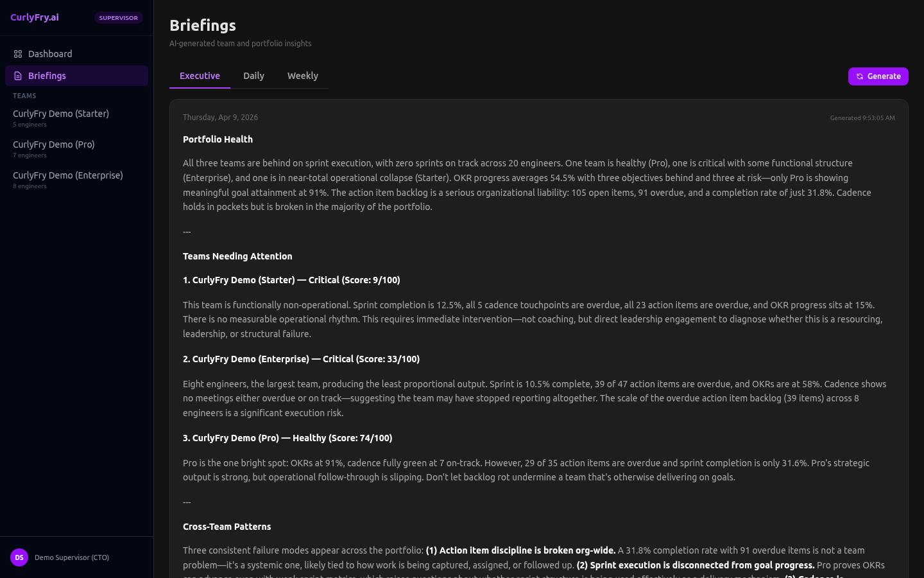
Task: Click the Dashboard grid icon
Action: [18, 54]
